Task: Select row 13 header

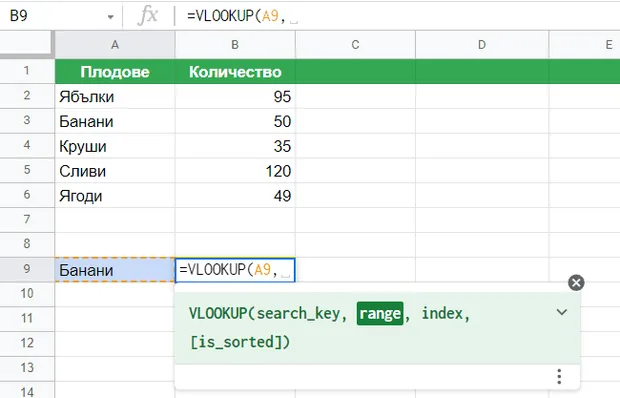Action: (26, 368)
